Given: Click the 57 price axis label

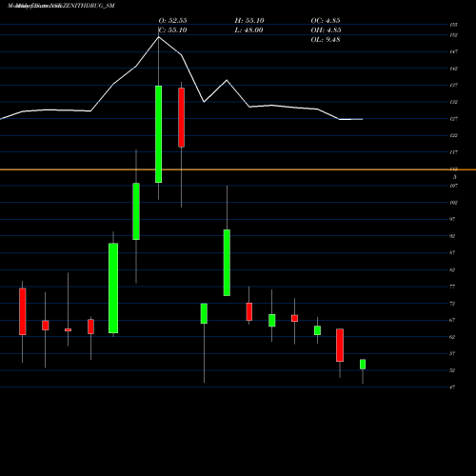Looking at the screenshot, I should 452,354.
